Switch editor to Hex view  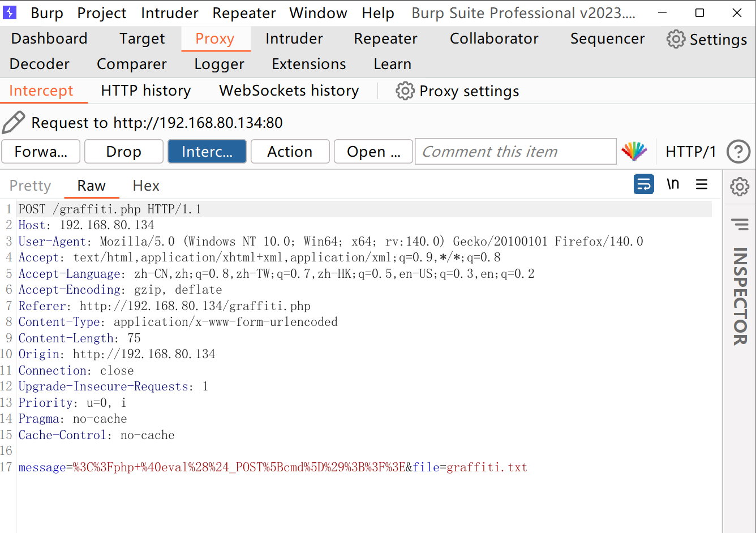coord(146,186)
